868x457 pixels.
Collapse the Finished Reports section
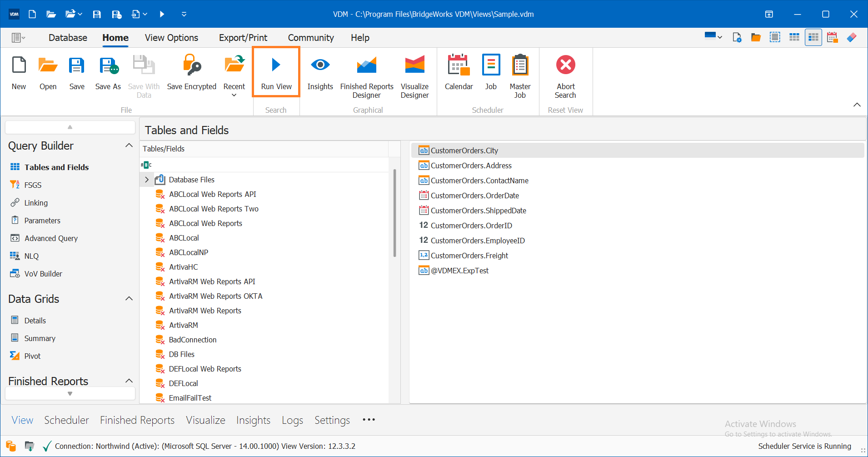pos(129,381)
